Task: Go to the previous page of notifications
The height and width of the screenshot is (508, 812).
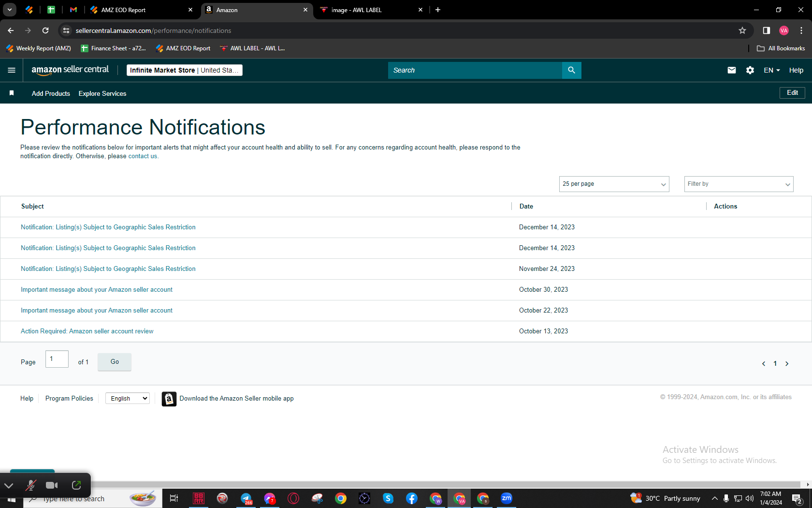Action: [764, 364]
